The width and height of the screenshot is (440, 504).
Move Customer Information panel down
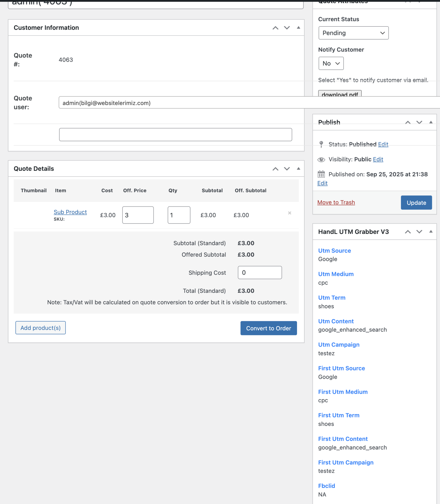click(287, 28)
